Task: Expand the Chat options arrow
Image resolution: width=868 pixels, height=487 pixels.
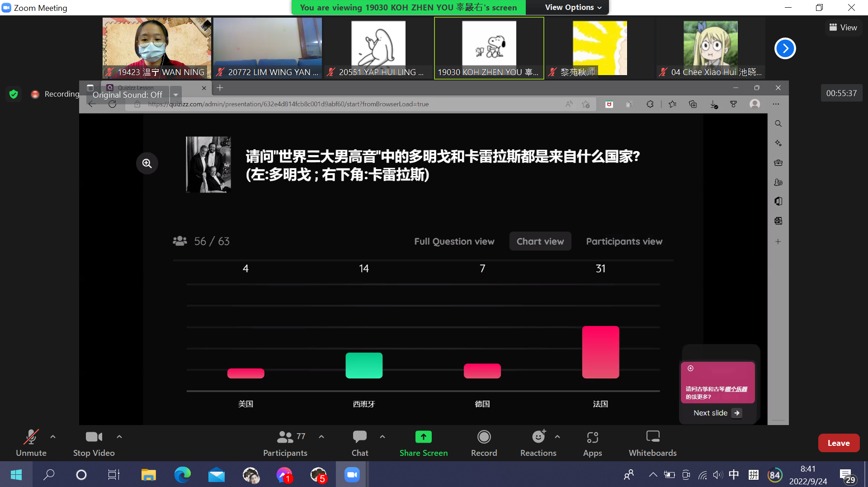Action: coord(382,437)
